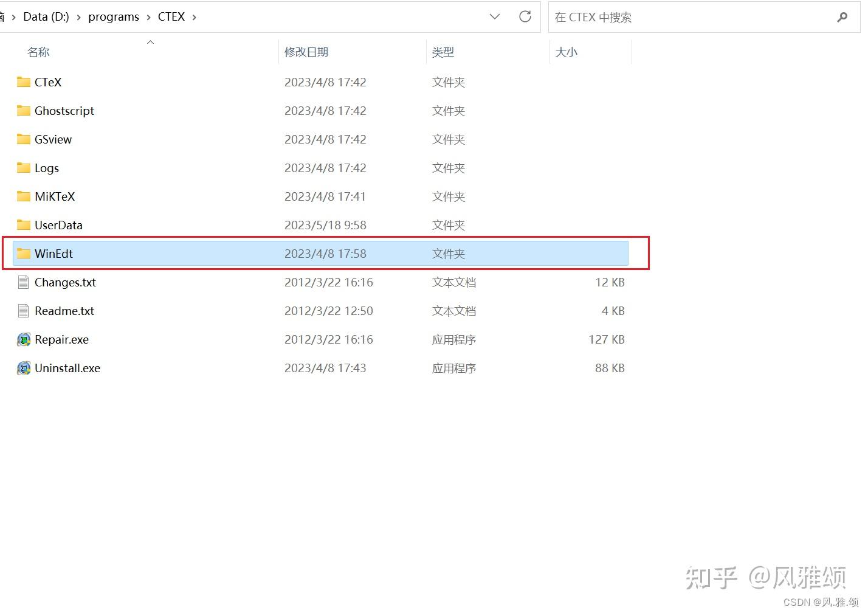This screenshot has height=613, width=868.
Task: Open the address bar dropdown arrow
Action: point(494,16)
